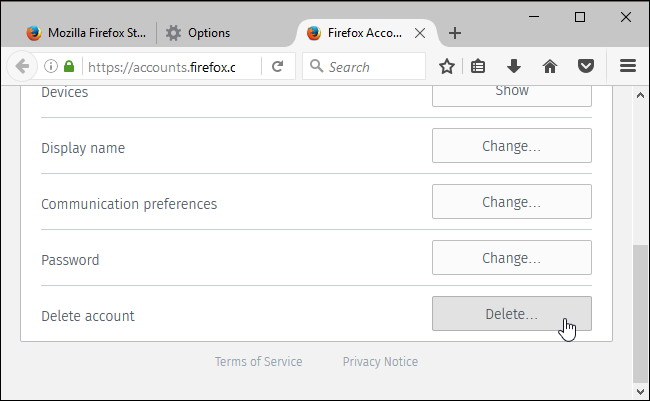Open the Terms of Service link

258,362
